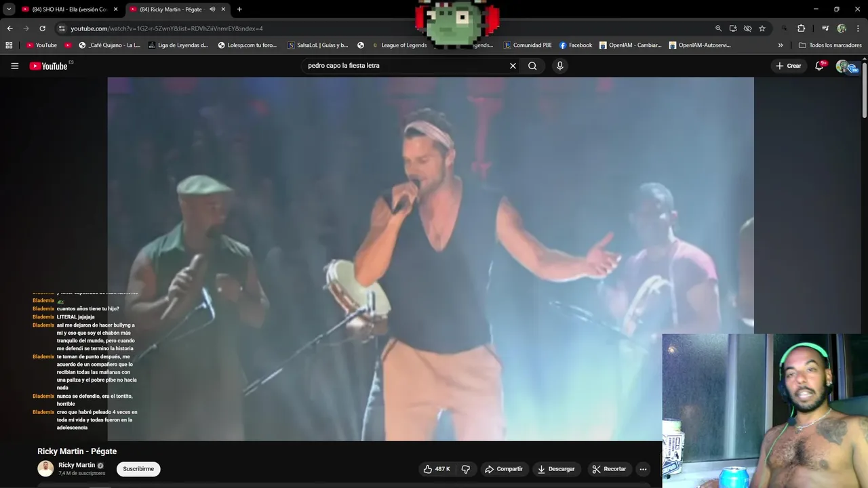Open the crossed-eye tracking protection icon
The width and height of the screenshot is (868, 488).
(747, 28)
